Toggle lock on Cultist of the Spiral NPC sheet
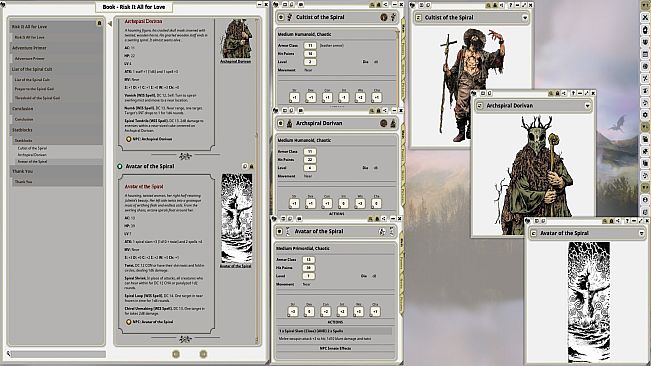Image resolution: width=651 pixels, height=366 pixels. point(378,5)
